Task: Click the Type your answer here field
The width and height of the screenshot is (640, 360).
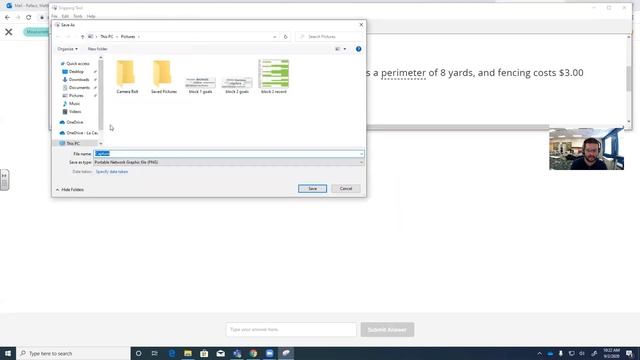Action: click(291, 329)
